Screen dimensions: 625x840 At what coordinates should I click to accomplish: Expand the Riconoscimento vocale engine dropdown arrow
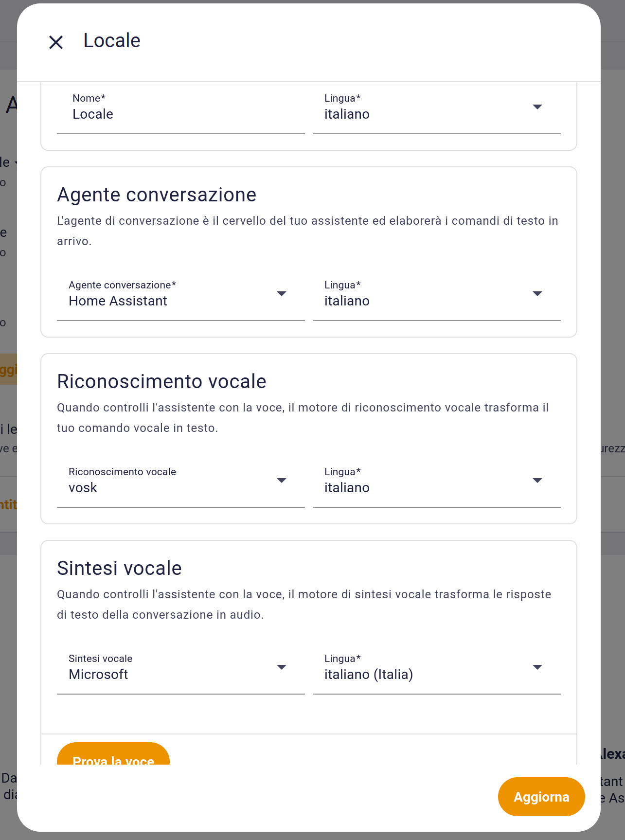point(281,481)
